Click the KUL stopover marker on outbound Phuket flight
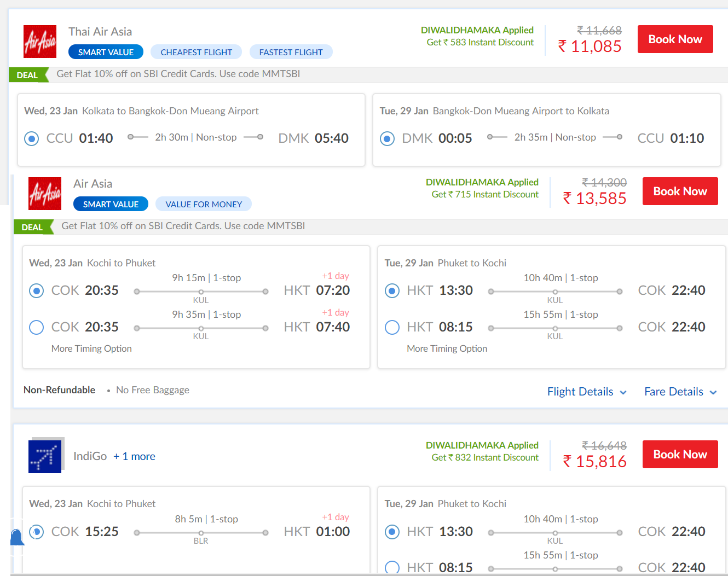Screen dimensions: 728x576 tap(201, 290)
